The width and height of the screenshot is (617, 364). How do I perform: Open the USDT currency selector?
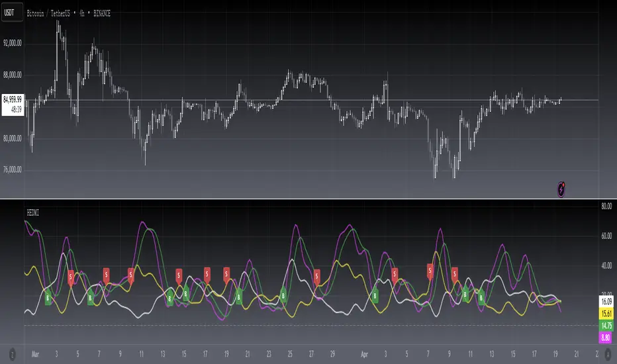pos(11,13)
